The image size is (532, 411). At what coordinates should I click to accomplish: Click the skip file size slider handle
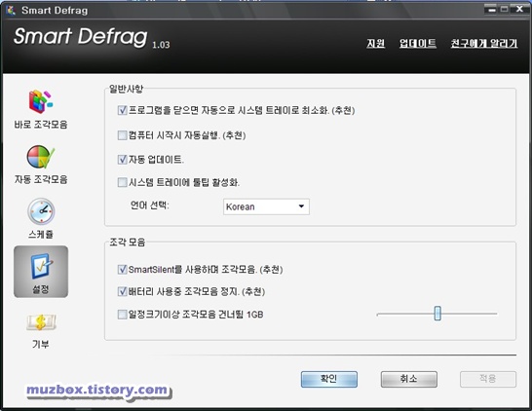point(437,314)
